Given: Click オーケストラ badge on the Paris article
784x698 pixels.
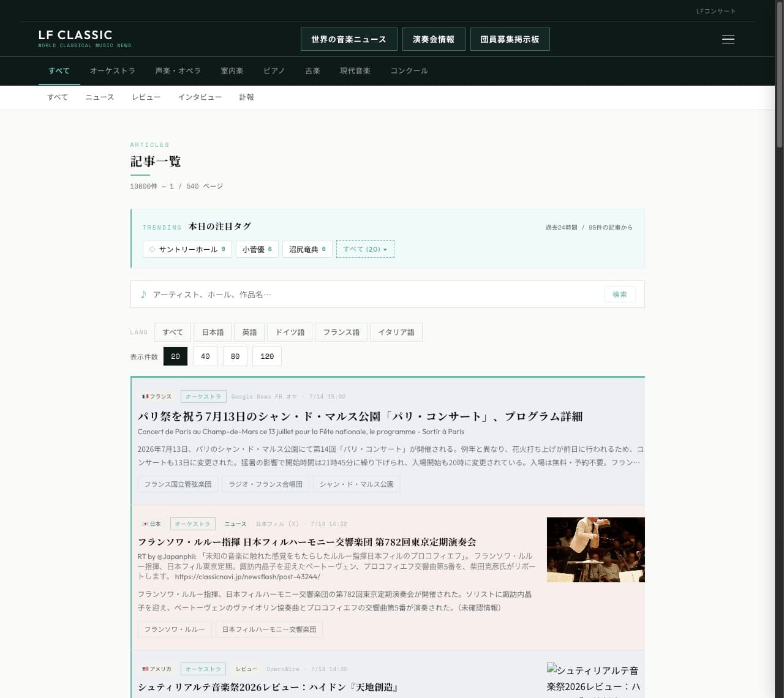Looking at the screenshot, I should pos(203,397).
